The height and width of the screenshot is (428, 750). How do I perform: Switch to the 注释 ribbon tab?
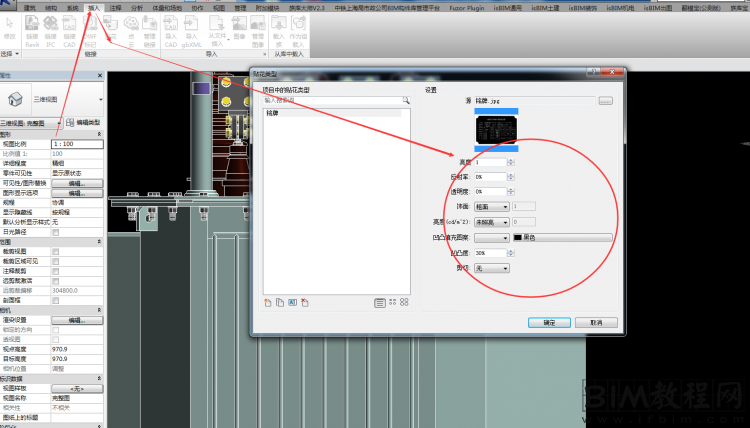(x=116, y=6)
